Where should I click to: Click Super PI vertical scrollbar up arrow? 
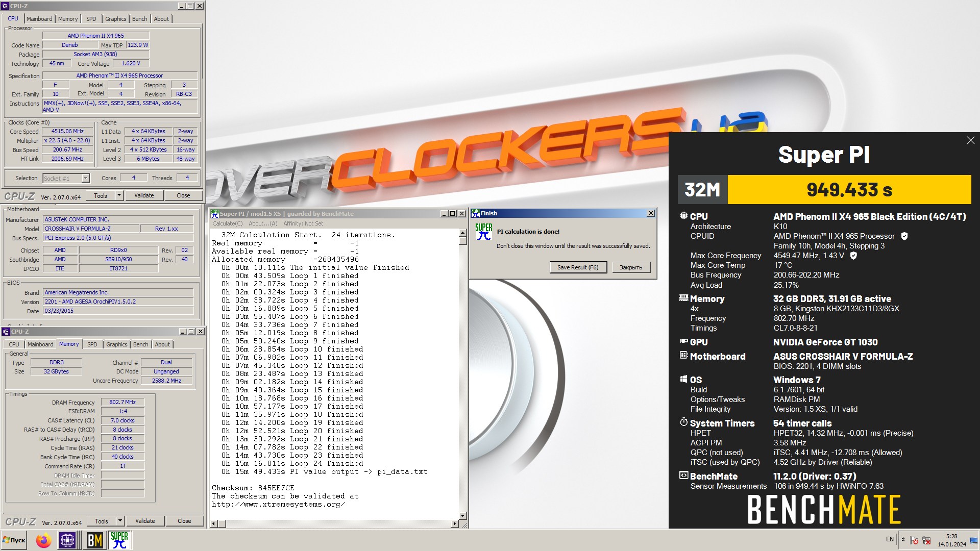pos(462,233)
